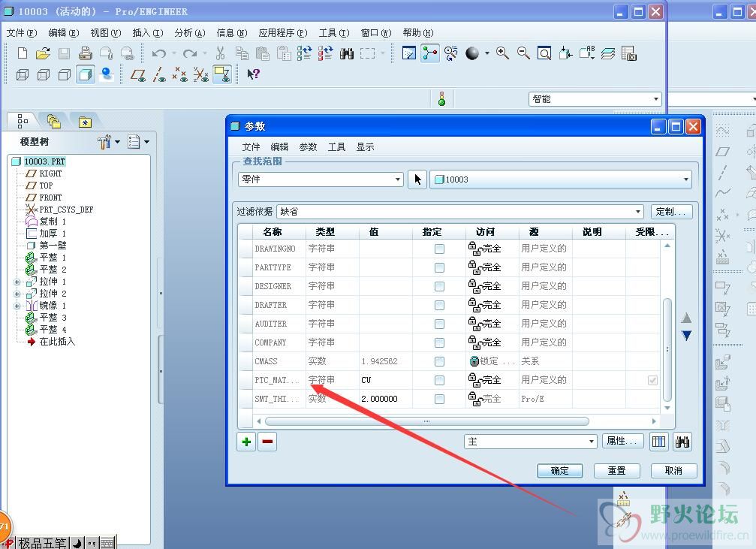Toggle the spin center icon
The height and width of the screenshot is (549, 756).
430,53
